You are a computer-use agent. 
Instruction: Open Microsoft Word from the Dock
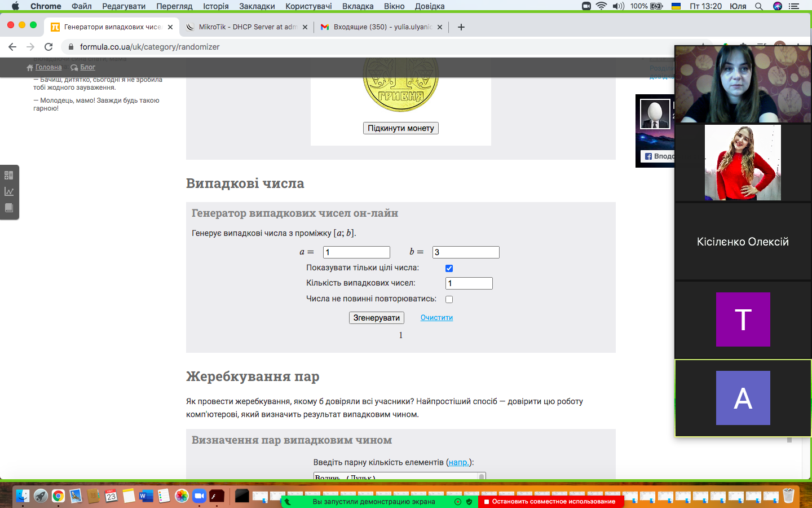[146, 496]
